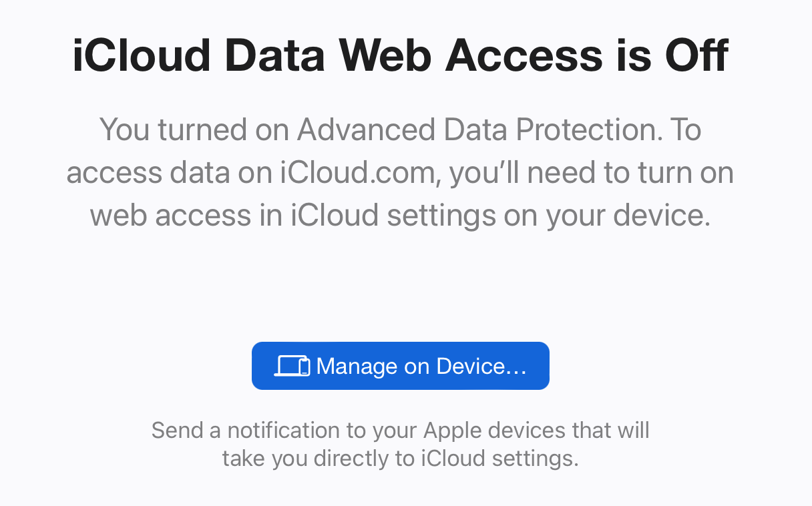Image resolution: width=812 pixels, height=506 pixels.
Task: Click the word "Access" in the heading
Action: pyautogui.click(x=524, y=55)
